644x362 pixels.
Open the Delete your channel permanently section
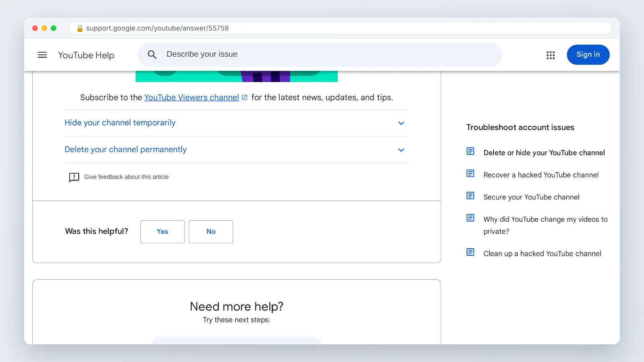coord(236,150)
